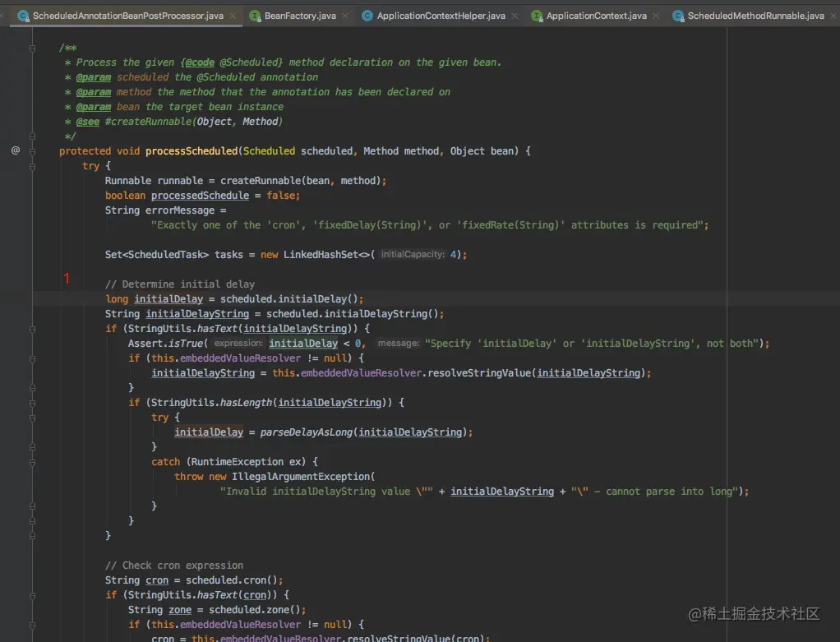
Task: Click the @ gutter icon beside processScheduled
Action: (x=16, y=150)
